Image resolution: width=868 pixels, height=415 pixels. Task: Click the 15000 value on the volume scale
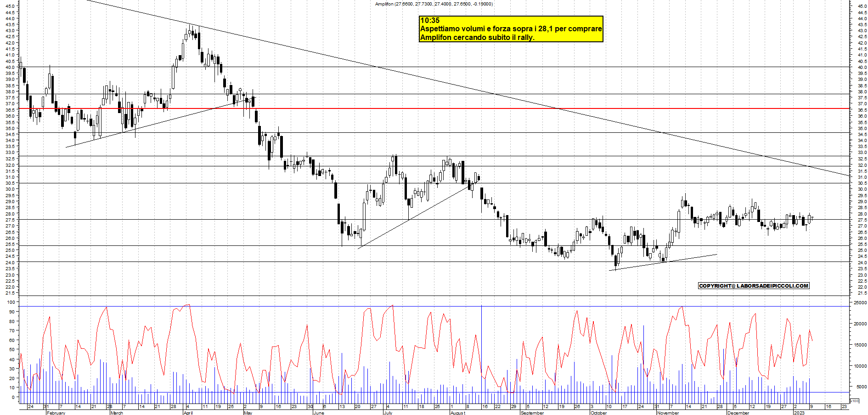(x=860, y=345)
